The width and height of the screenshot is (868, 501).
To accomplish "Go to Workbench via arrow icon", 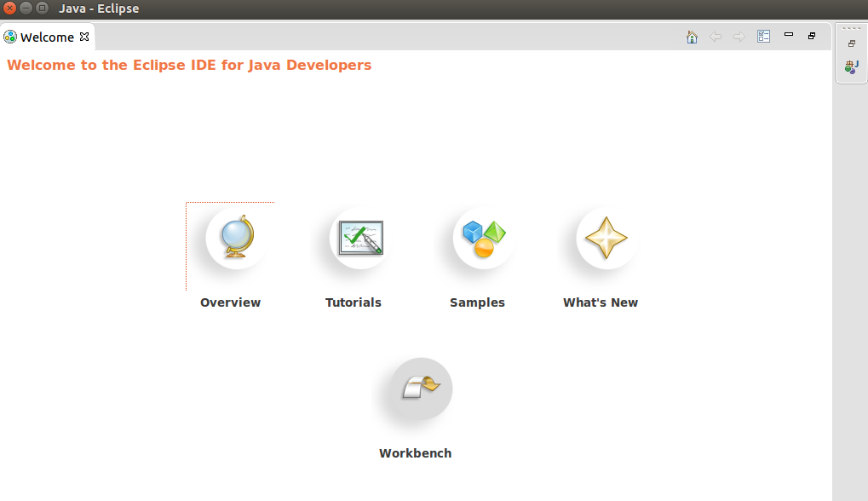I will (422, 389).
